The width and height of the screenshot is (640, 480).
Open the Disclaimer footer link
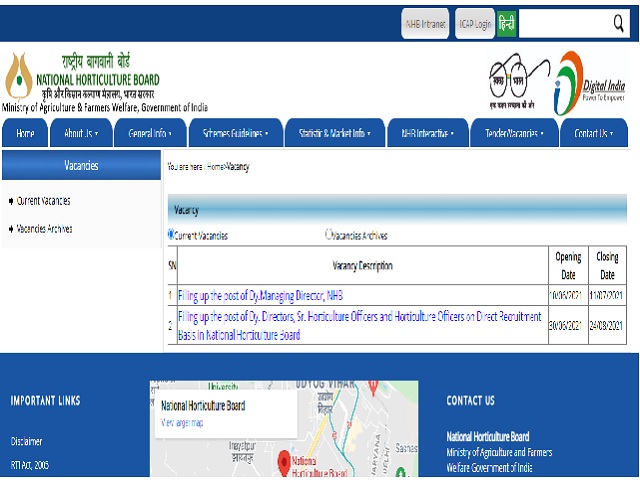(27, 441)
